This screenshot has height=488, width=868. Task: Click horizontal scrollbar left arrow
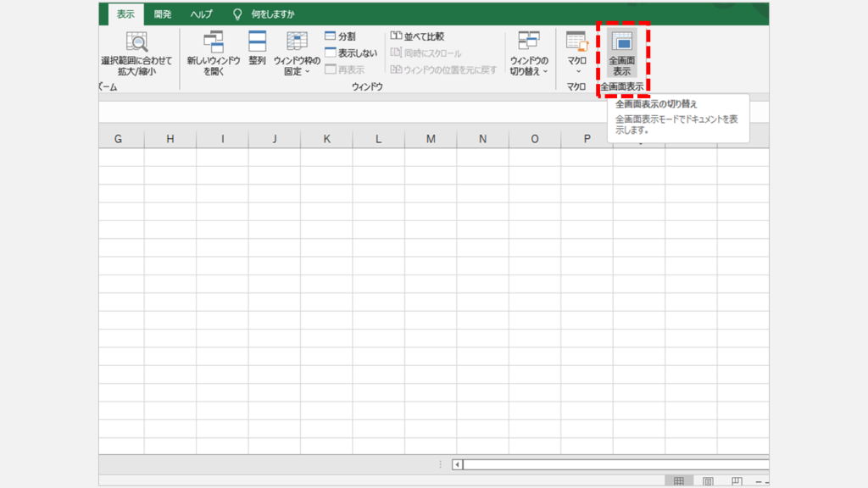click(458, 464)
